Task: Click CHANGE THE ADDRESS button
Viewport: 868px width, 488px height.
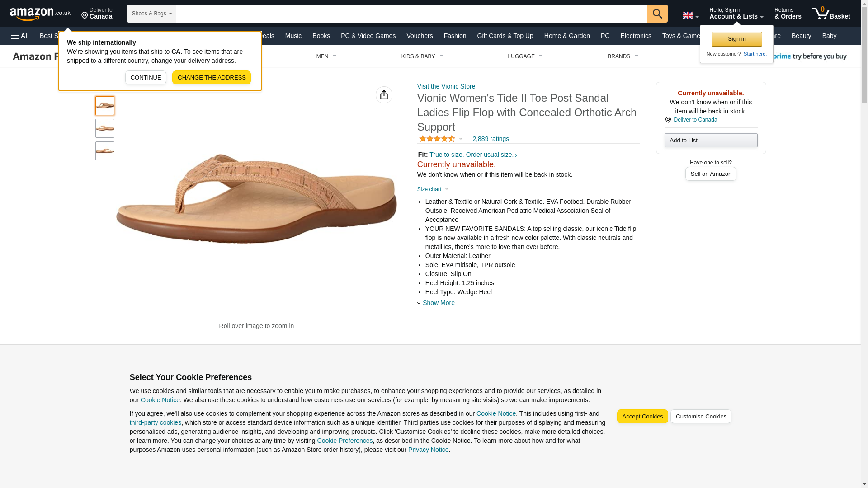Action: click(212, 77)
